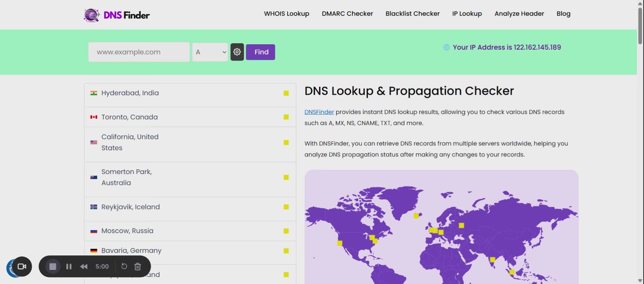
Task: Click DNS Lookup & Propagation Checker heading
Action: click(x=409, y=91)
